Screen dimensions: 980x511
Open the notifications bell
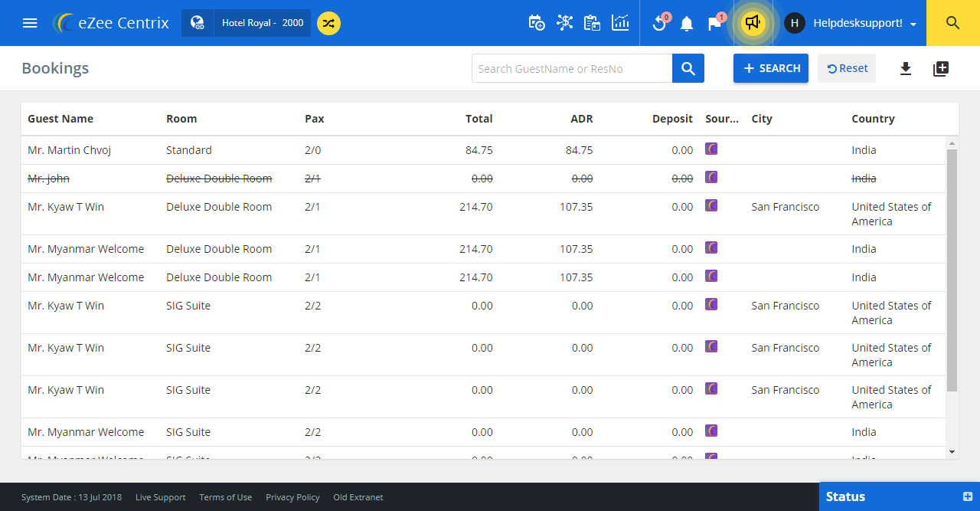click(687, 24)
